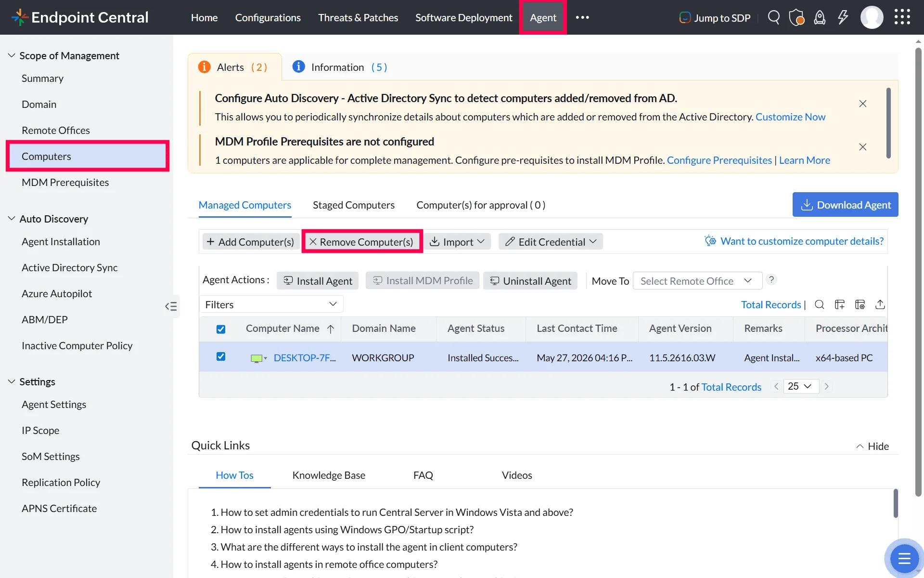Click Add Computer(s) button
924x578 pixels.
pos(251,242)
